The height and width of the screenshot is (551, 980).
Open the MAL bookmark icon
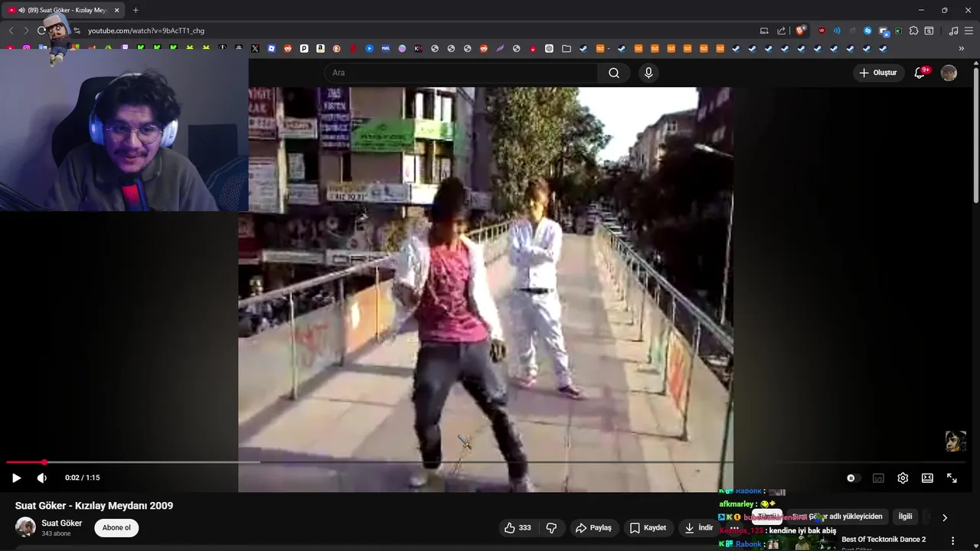[386, 48]
